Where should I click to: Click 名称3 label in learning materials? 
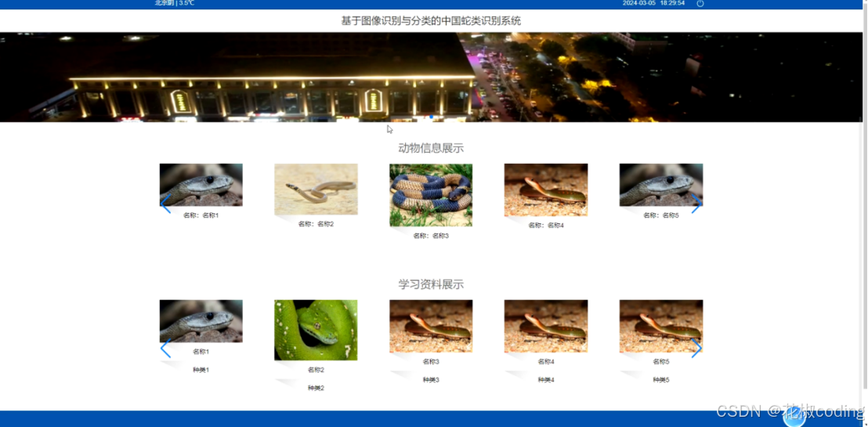(431, 362)
